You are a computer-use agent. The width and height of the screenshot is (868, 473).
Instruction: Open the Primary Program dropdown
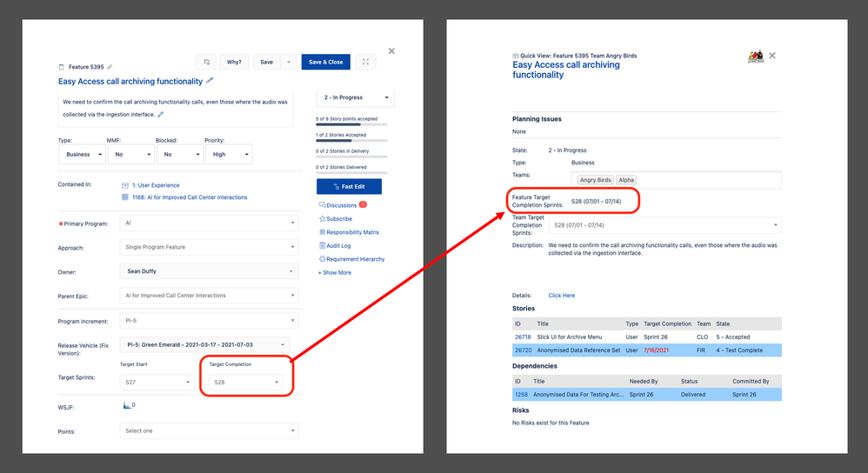point(210,223)
